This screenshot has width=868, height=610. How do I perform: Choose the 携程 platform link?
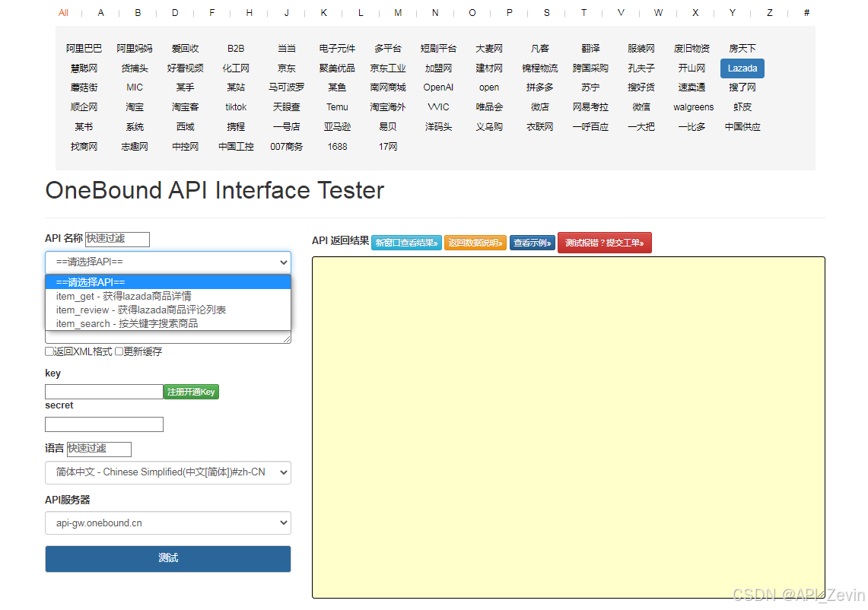click(x=236, y=127)
